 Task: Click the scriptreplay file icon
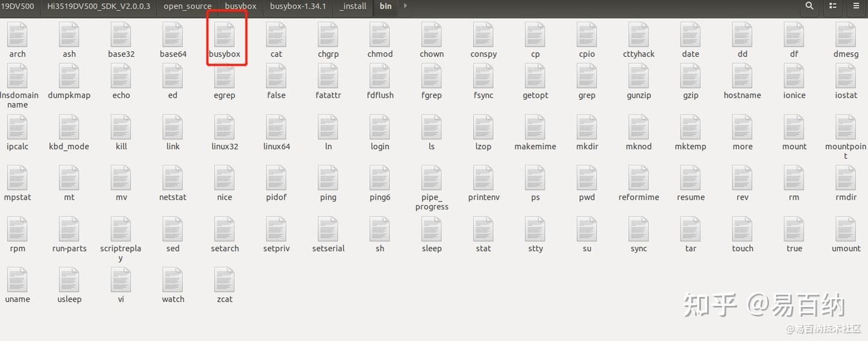(x=121, y=229)
